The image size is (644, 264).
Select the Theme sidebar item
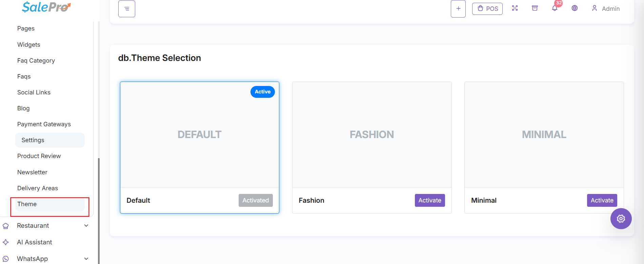[50, 204]
